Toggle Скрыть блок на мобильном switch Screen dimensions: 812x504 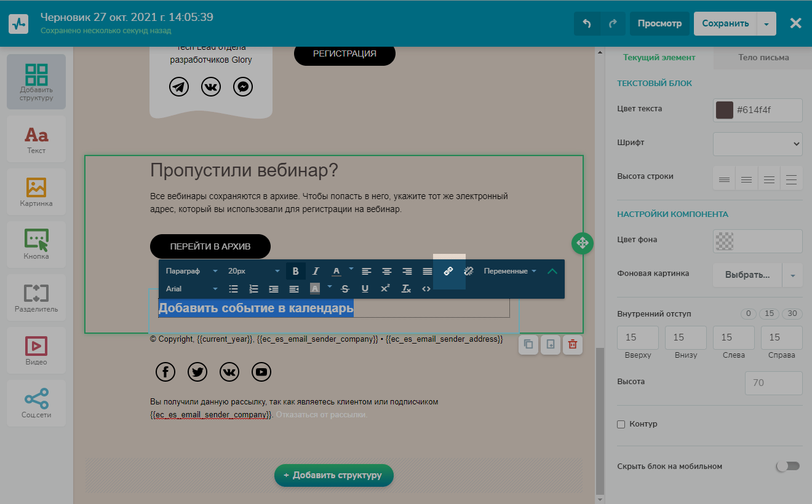[x=788, y=467]
